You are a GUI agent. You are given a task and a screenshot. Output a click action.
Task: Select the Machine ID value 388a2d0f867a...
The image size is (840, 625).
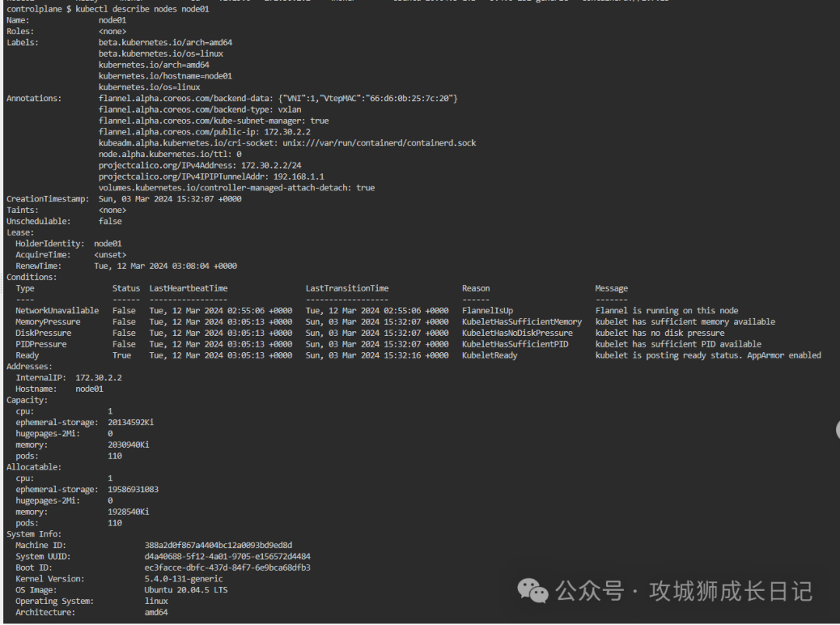[x=218, y=545]
